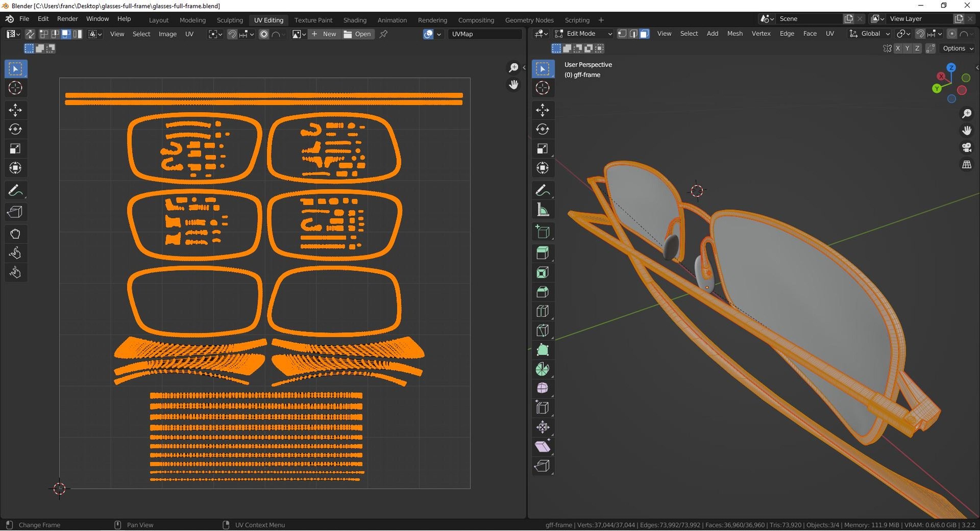Toggle the pin image button in UV editor

[x=384, y=34]
